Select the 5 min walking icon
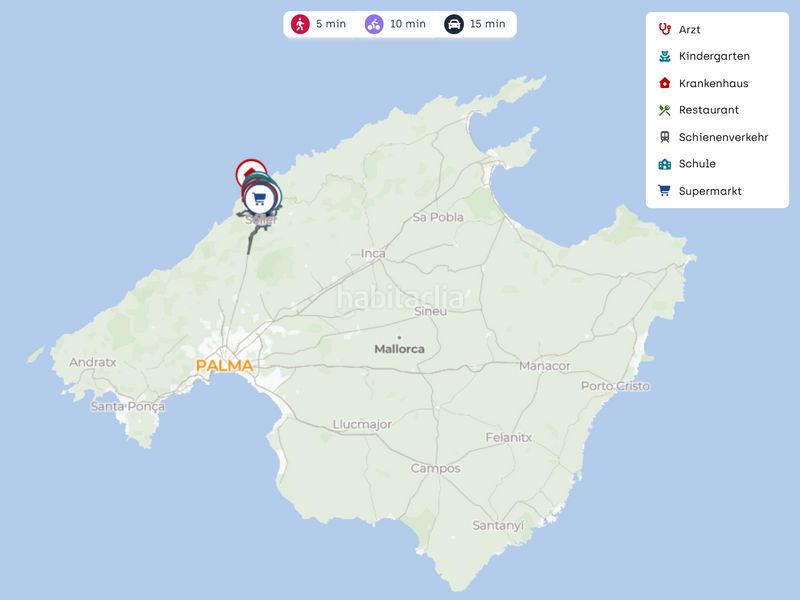 (x=300, y=24)
